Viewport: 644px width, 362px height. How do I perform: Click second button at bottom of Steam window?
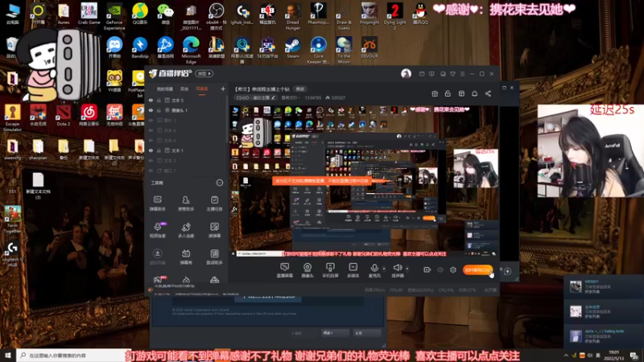pyautogui.click(x=367, y=333)
